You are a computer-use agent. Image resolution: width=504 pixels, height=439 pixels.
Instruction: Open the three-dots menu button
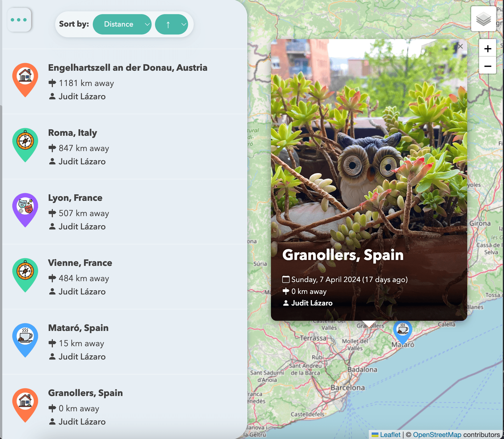(19, 20)
